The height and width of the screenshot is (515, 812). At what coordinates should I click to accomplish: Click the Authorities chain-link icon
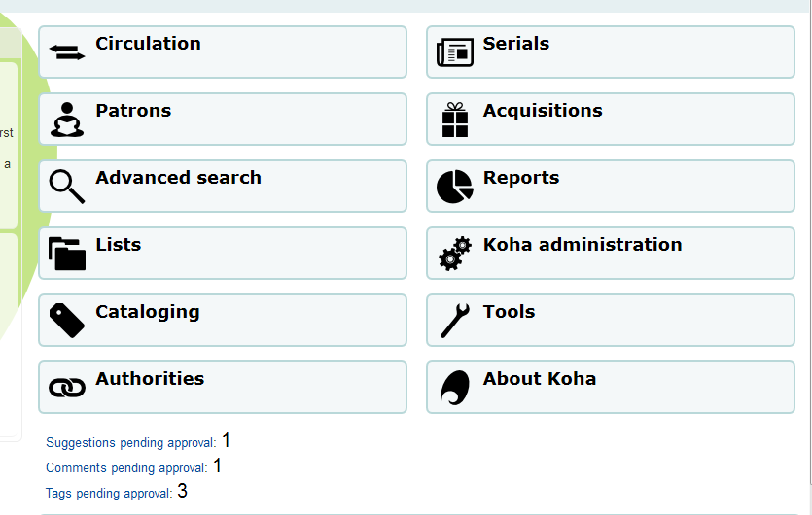pos(67,388)
